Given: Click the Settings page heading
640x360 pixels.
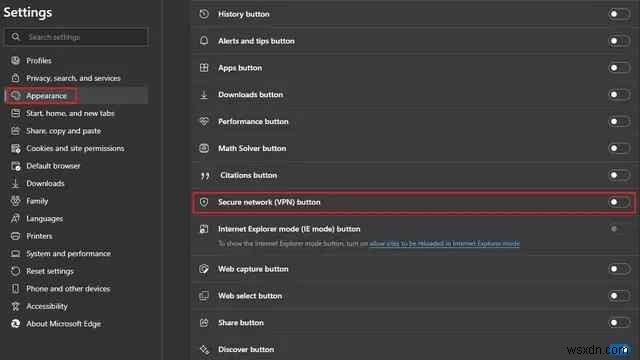Looking at the screenshot, I should [x=28, y=12].
